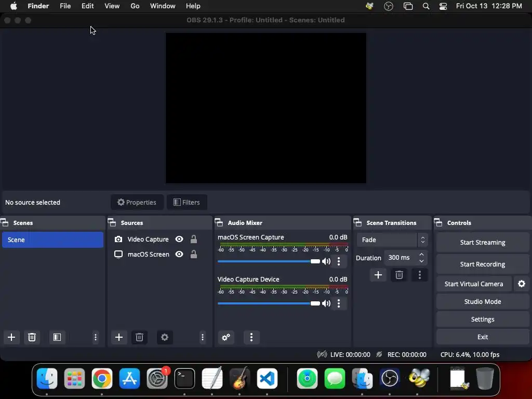Click Start Recording button

pos(483,264)
